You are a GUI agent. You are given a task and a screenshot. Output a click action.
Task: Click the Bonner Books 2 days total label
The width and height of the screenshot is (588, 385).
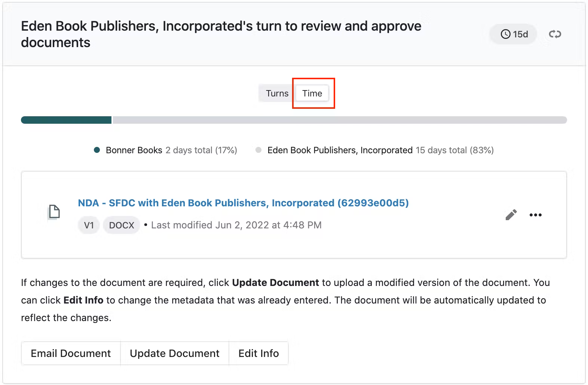(x=171, y=150)
